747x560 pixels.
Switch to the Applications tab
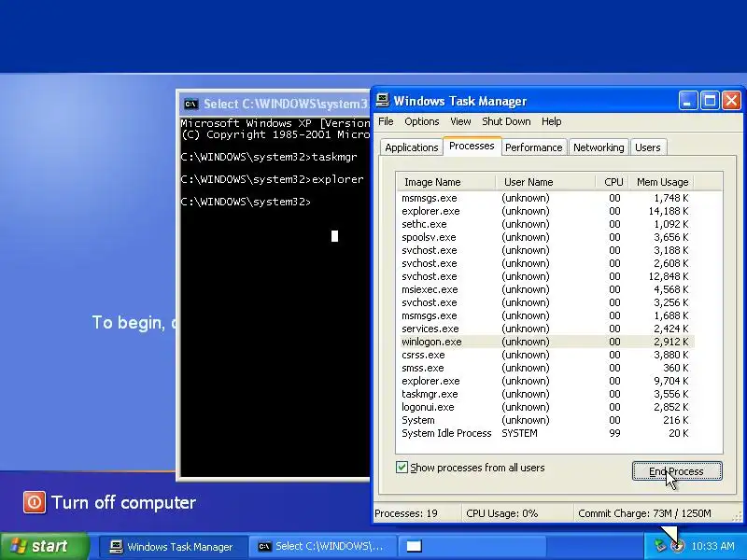tap(411, 147)
